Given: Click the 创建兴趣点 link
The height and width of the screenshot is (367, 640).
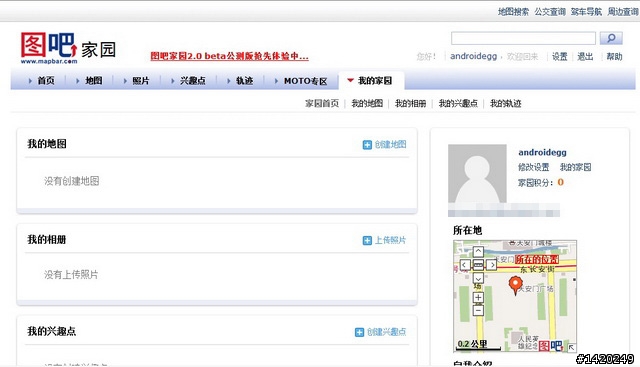Looking at the screenshot, I should [x=386, y=332].
